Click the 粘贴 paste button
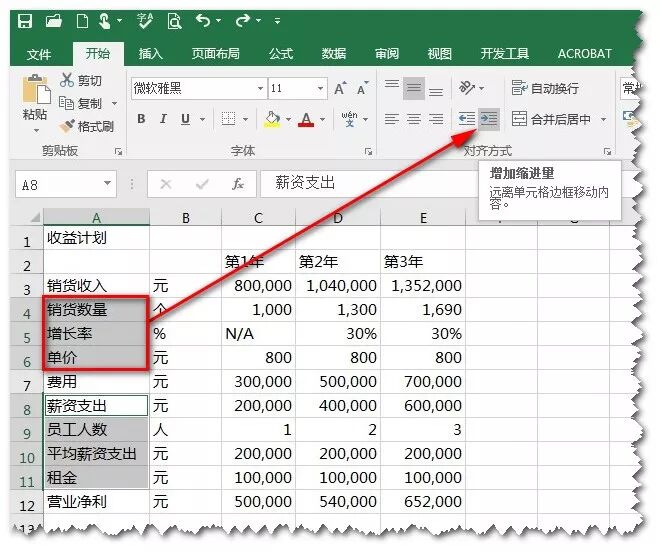This screenshot has width=660, height=552. (x=35, y=99)
